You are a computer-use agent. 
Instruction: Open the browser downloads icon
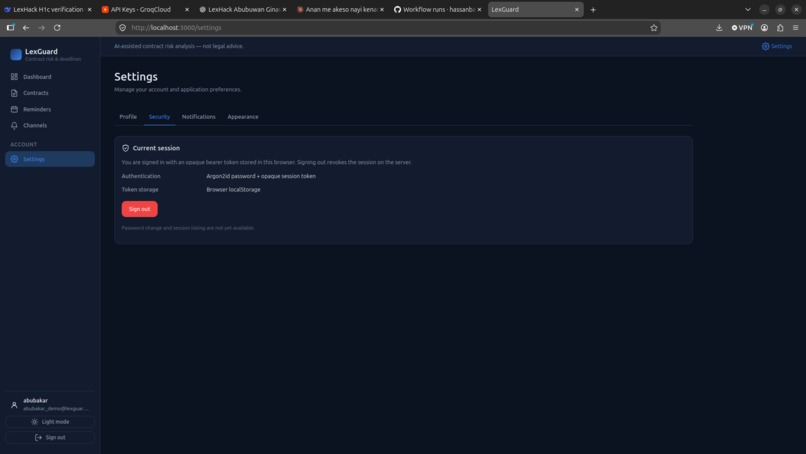719,28
